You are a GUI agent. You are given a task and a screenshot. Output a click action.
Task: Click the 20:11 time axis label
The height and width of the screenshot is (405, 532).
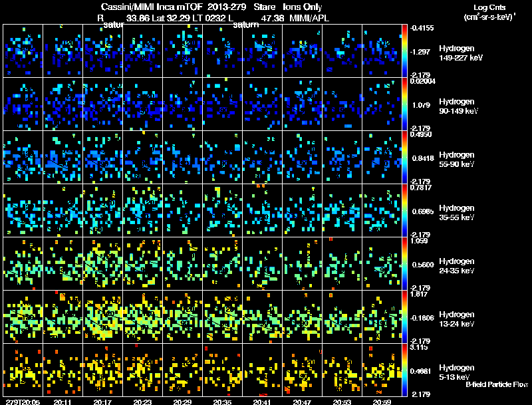click(63, 402)
